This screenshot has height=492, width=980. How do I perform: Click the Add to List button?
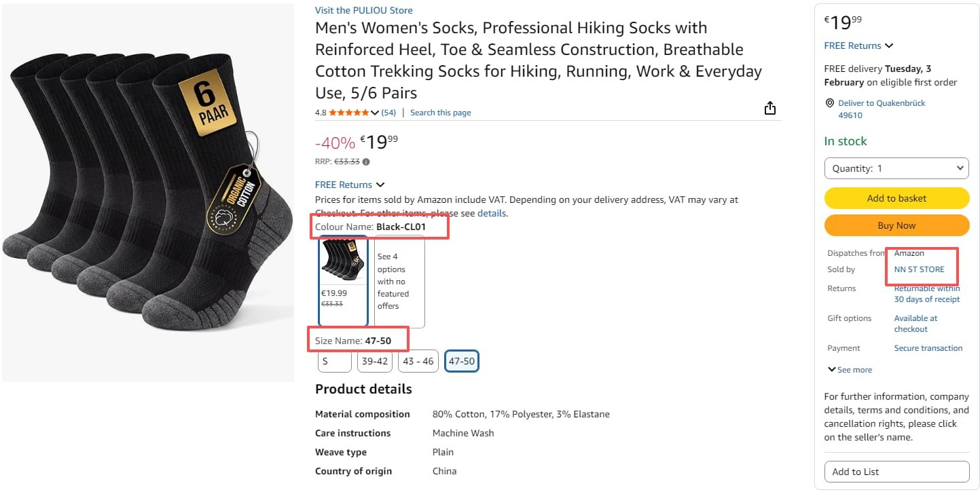tap(896, 472)
